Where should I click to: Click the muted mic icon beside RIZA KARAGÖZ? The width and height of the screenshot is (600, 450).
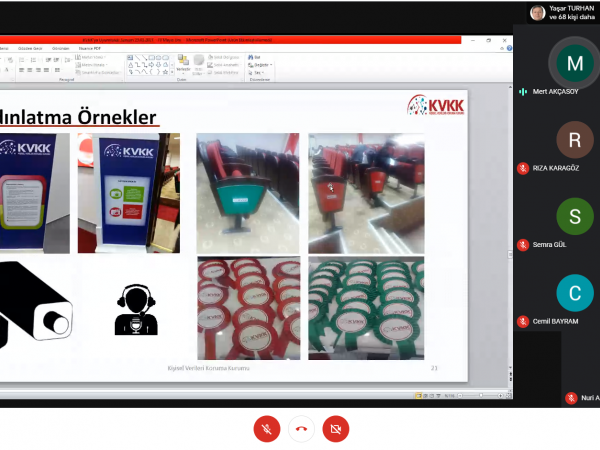pyautogui.click(x=523, y=168)
